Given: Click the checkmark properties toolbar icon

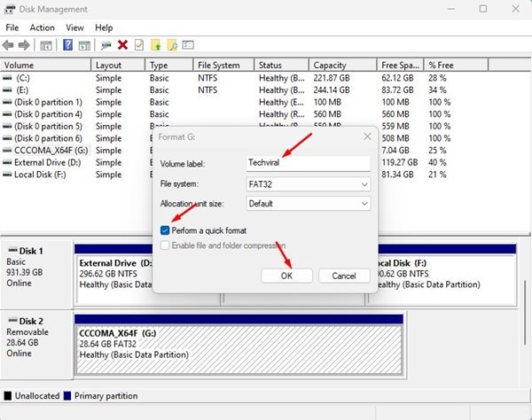Looking at the screenshot, I should [x=138, y=45].
